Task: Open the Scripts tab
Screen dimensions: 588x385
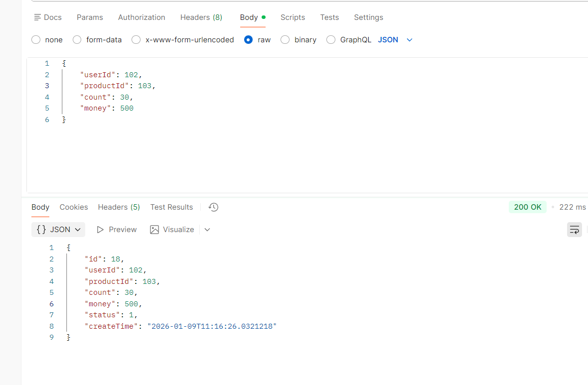Action: (x=293, y=17)
